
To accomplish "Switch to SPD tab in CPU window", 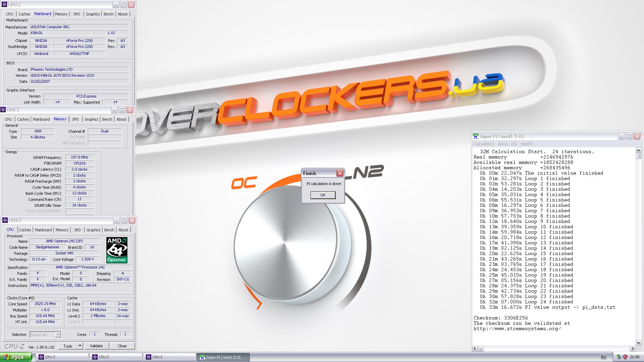I will pos(77,230).
